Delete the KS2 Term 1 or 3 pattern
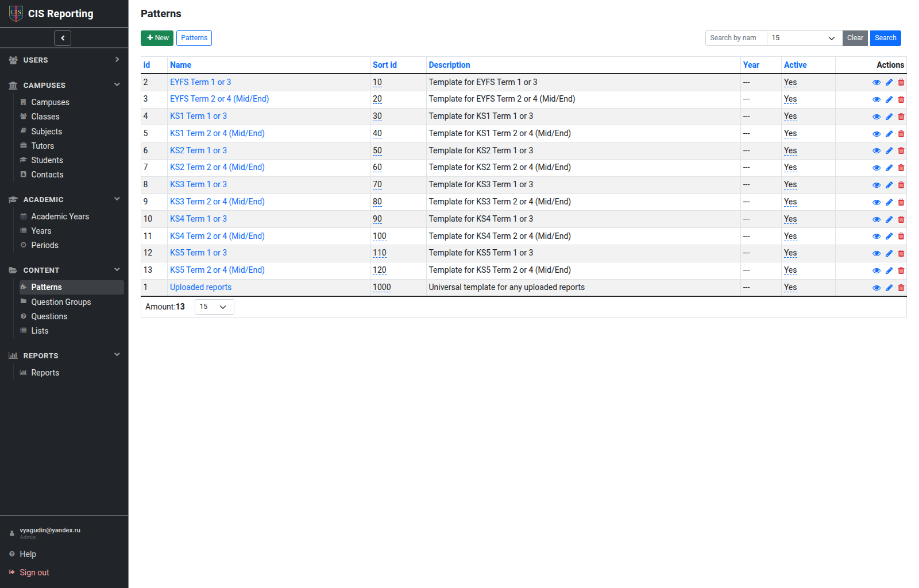 coord(901,151)
